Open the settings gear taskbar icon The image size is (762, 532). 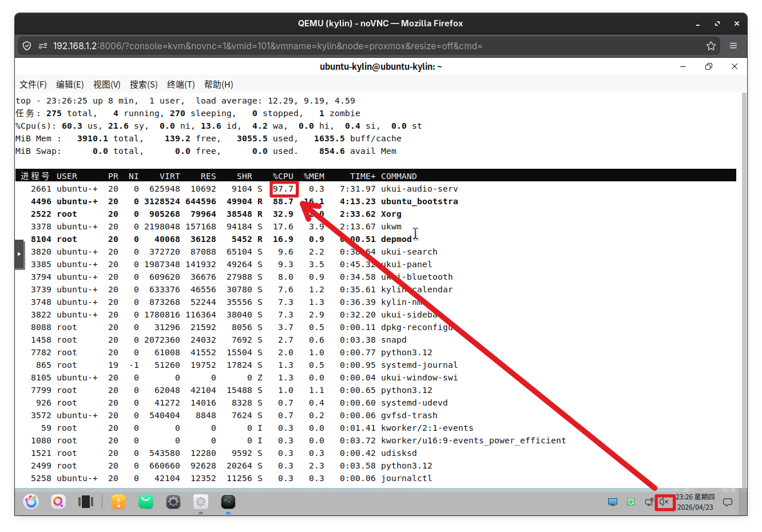(201, 502)
